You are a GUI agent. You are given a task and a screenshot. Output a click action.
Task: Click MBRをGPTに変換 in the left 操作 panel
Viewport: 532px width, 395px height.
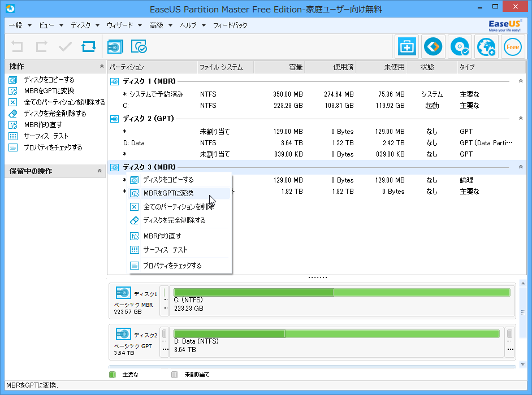tap(49, 91)
